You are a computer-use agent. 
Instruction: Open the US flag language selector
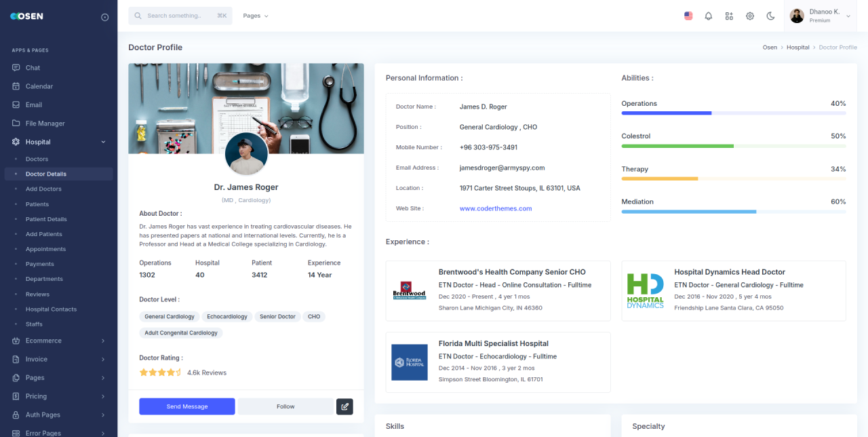point(688,16)
